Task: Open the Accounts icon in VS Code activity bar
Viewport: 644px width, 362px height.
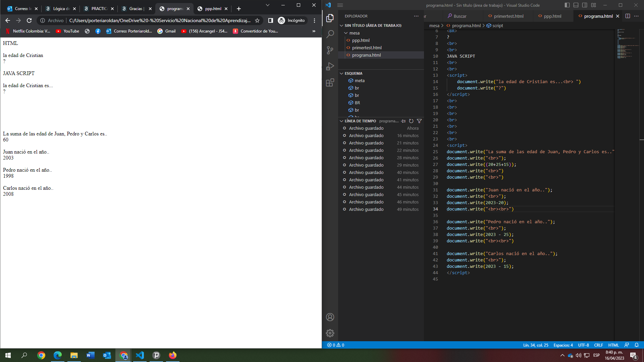Action: [330, 317]
